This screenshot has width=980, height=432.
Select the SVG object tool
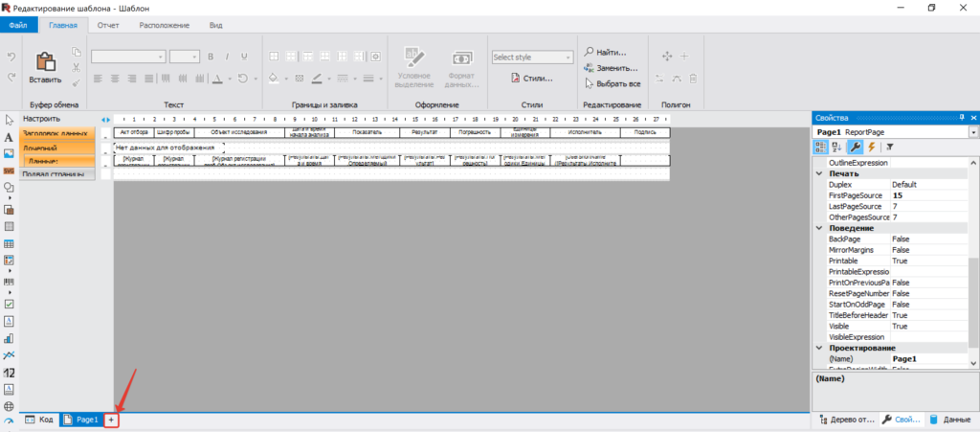[9, 171]
